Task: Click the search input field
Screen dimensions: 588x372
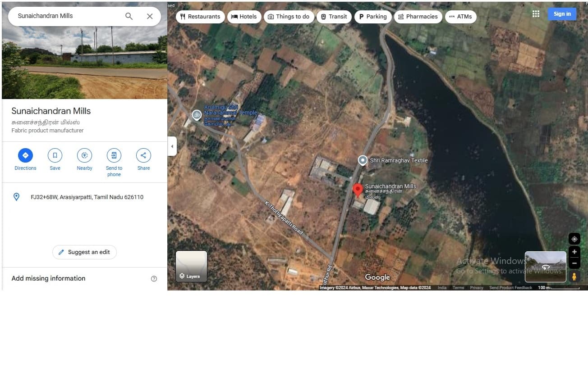Action: tap(68, 16)
